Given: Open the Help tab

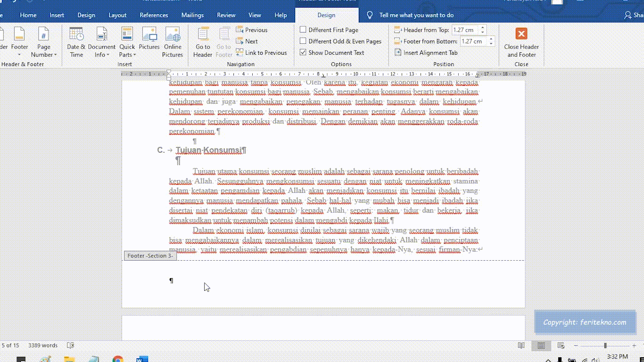Looking at the screenshot, I should [281, 15].
